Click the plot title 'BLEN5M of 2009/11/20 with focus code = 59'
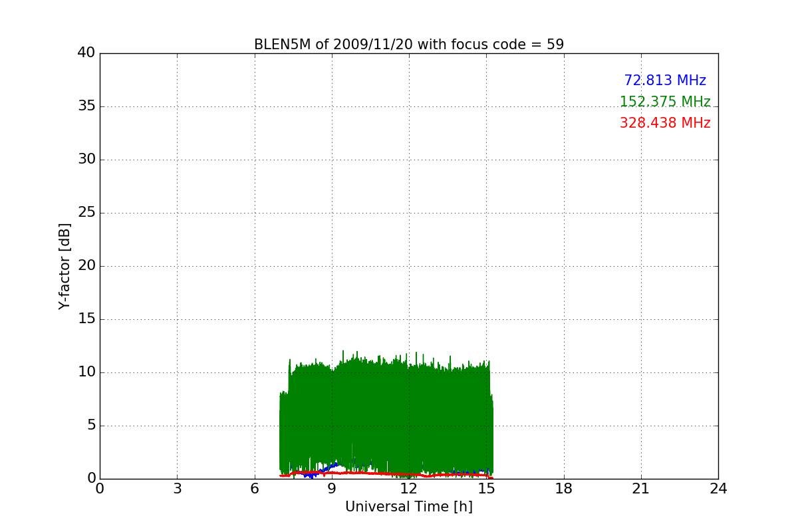 (409, 45)
